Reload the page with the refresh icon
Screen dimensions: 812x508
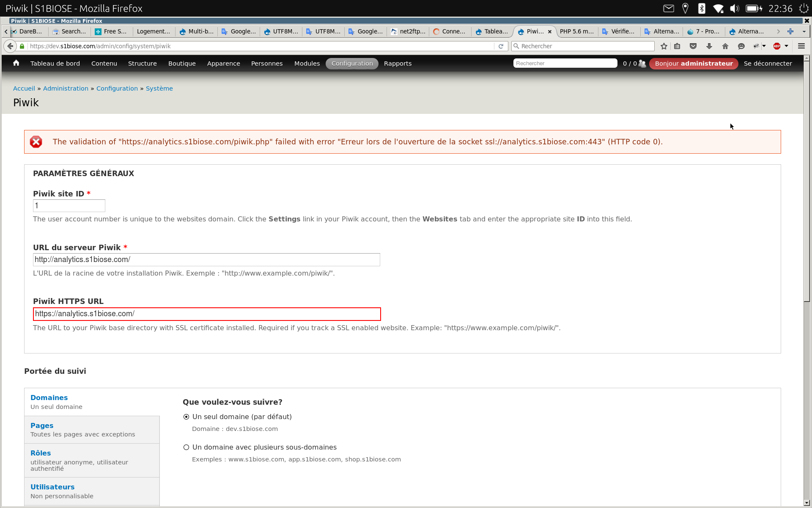coord(501,46)
